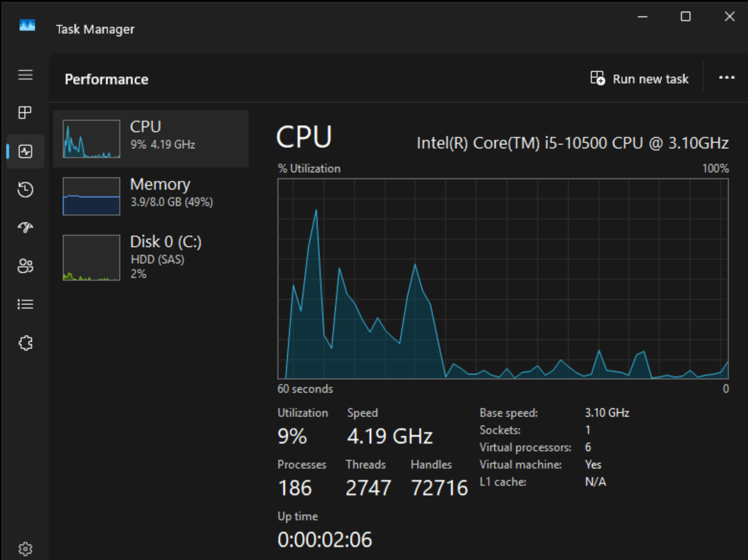Click the 60 seconds axis label
This screenshot has height=560, width=748.
click(305, 389)
